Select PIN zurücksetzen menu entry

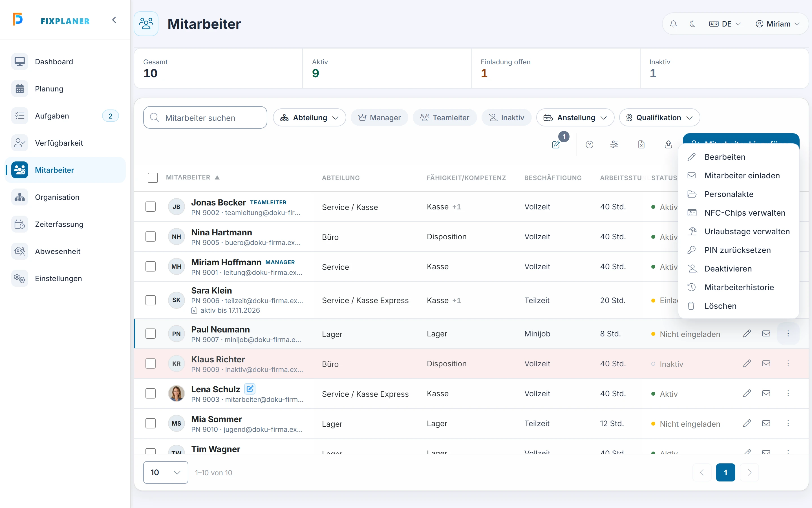[738, 250]
